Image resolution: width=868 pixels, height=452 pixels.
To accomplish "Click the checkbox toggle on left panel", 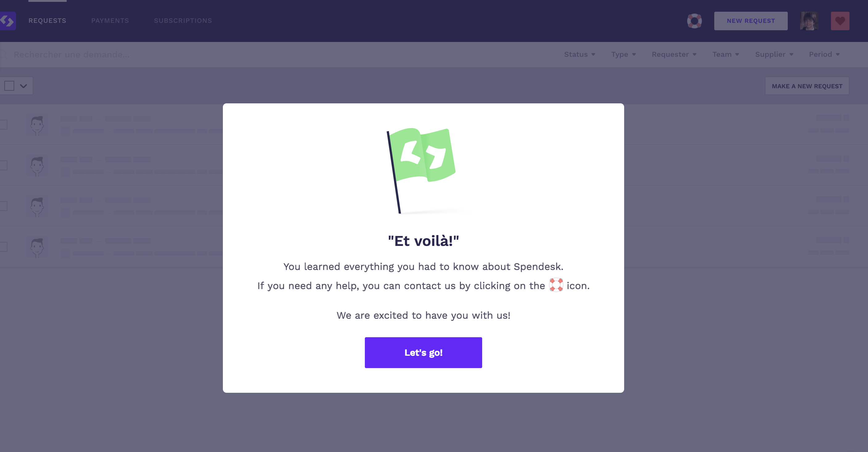I will pyautogui.click(x=9, y=85).
